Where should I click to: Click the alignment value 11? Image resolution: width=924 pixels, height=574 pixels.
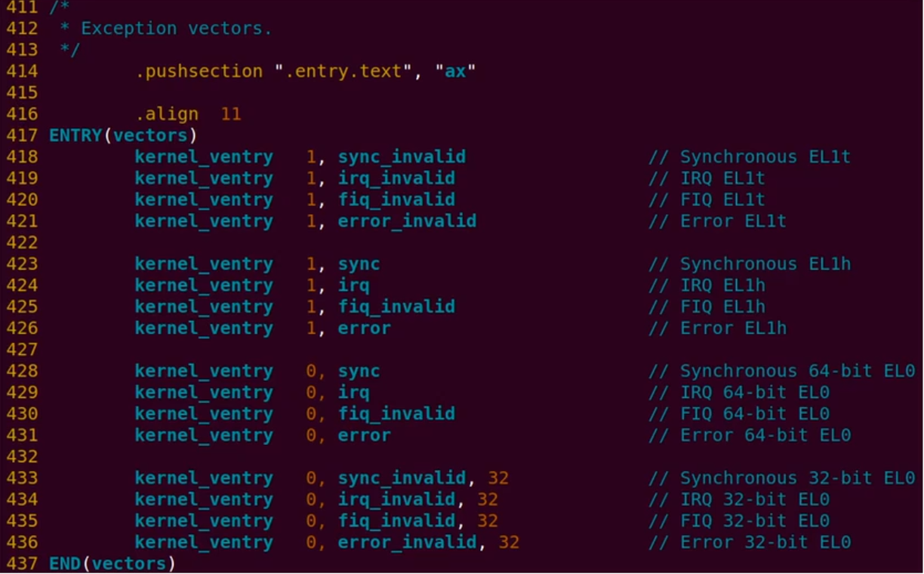[x=231, y=115]
